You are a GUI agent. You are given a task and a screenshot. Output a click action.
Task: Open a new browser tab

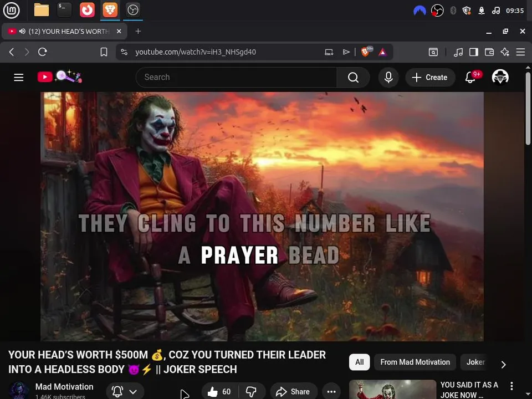click(x=138, y=31)
